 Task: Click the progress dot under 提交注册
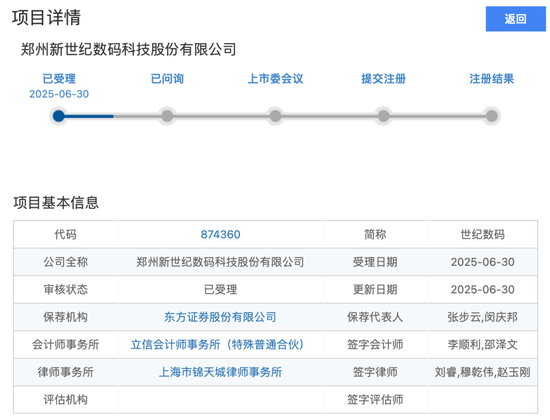point(383,116)
